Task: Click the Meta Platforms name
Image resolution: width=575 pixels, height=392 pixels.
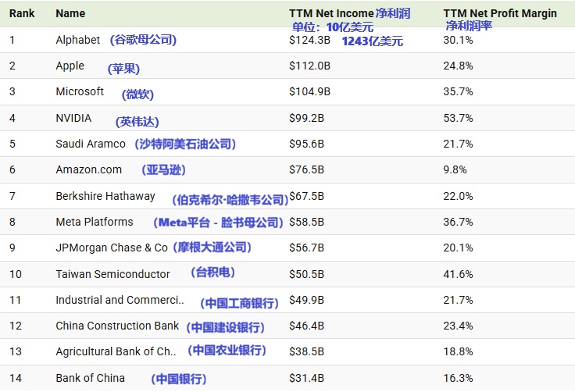Action: coord(95,222)
